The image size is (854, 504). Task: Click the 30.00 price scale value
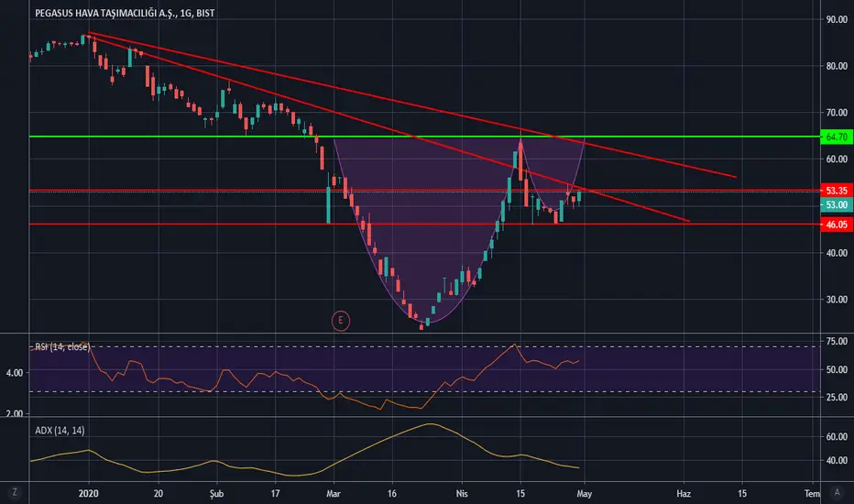pos(838,299)
